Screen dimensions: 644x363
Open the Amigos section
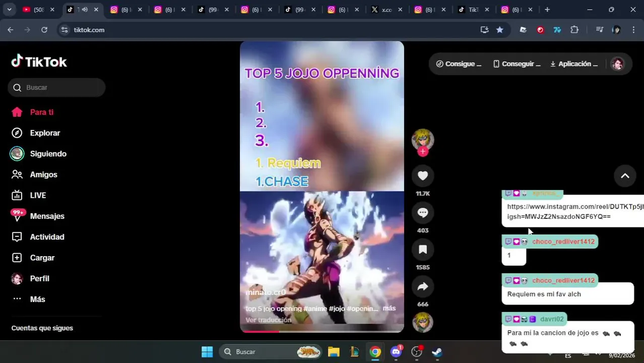tap(34, 174)
